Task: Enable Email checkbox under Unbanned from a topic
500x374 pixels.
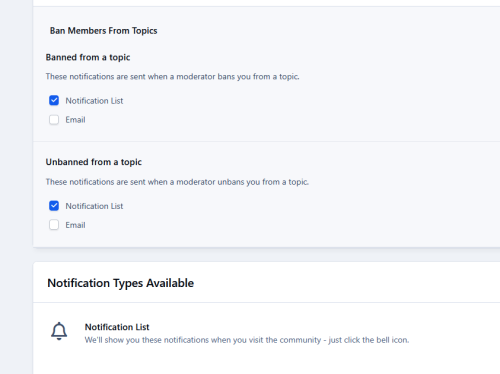Action: pyautogui.click(x=54, y=225)
